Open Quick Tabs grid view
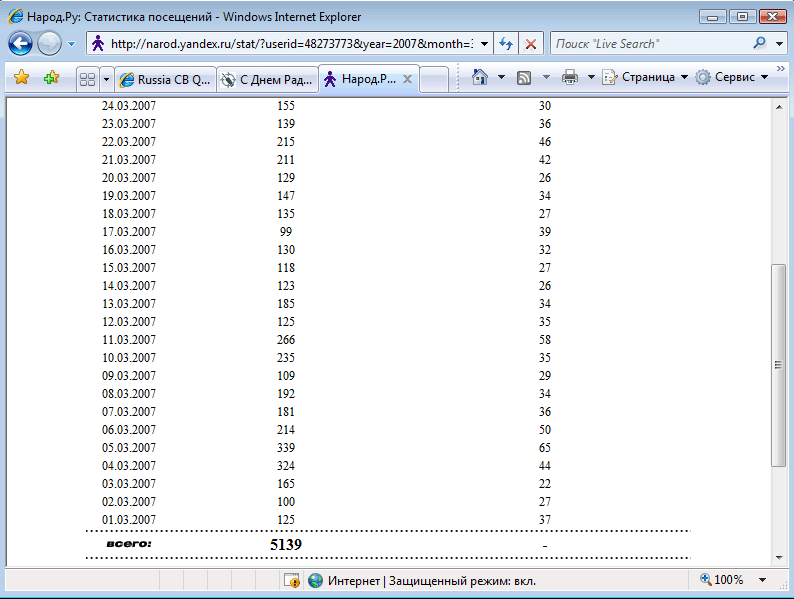The image size is (794, 599). [87, 79]
